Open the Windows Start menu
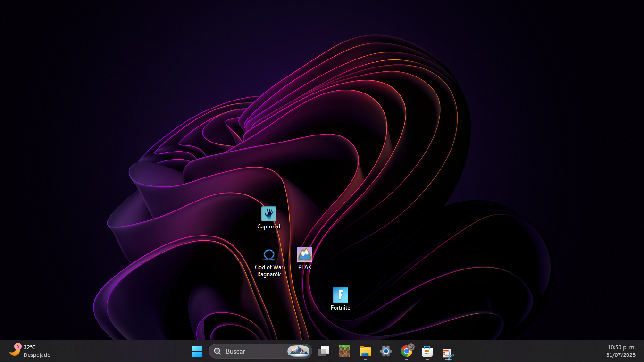Viewport: 644px width, 362px height. point(197,351)
